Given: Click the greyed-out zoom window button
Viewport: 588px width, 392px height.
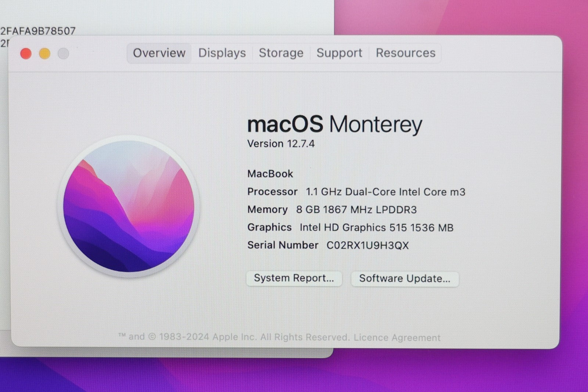Looking at the screenshot, I should point(63,54).
